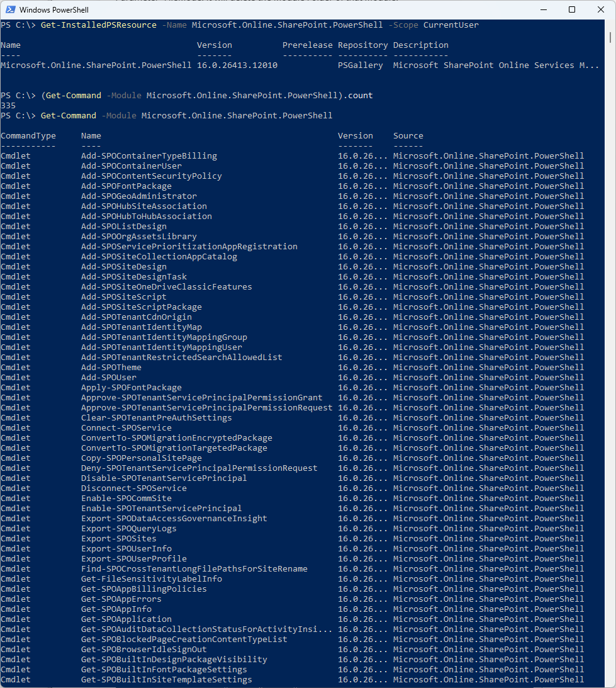
Task: Select Find-SPOCrossTenantLongFilePathsForSiteRename cmdlet name
Action: click(194, 569)
